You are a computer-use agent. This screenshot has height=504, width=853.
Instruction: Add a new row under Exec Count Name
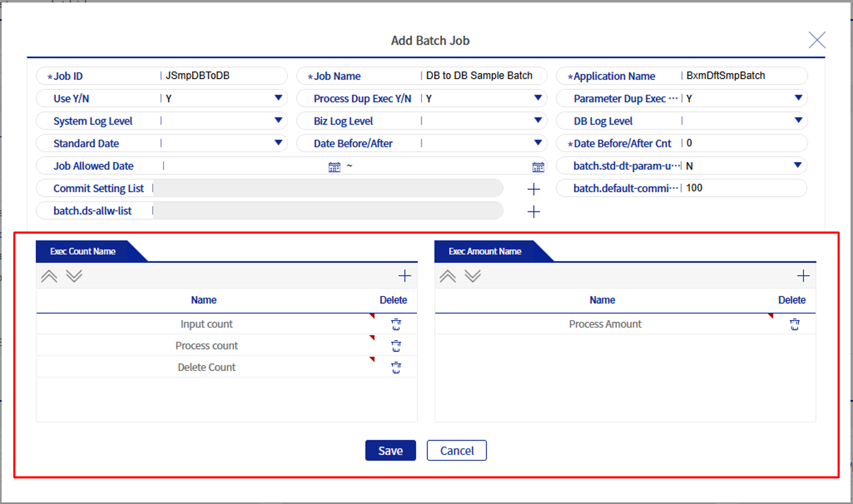click(x=405, y=276)
